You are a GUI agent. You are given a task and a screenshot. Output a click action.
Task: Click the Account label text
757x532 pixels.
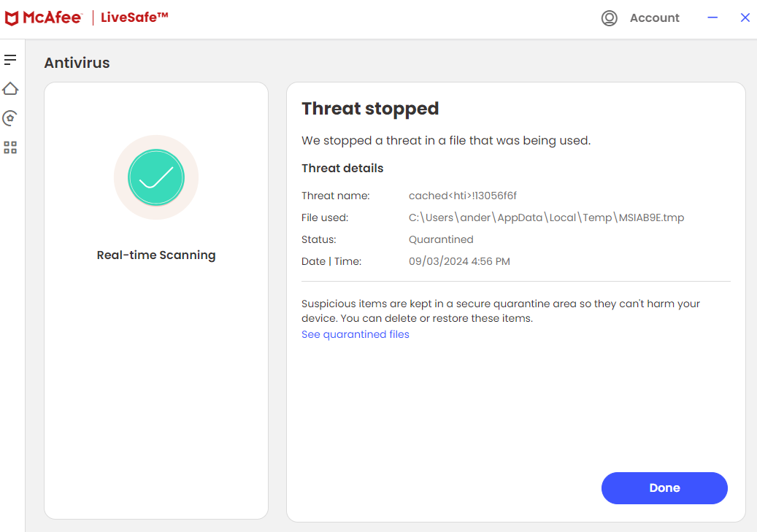coord(654,18)
